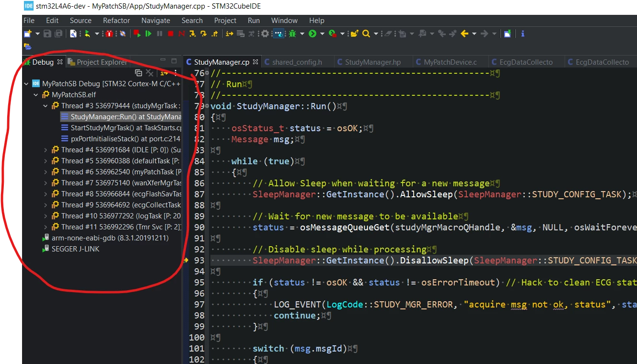This screenshot has width=637, height=364.
Task: Select pxPortInitialiseStack() stack frame
Action: [x=120, y=139]
